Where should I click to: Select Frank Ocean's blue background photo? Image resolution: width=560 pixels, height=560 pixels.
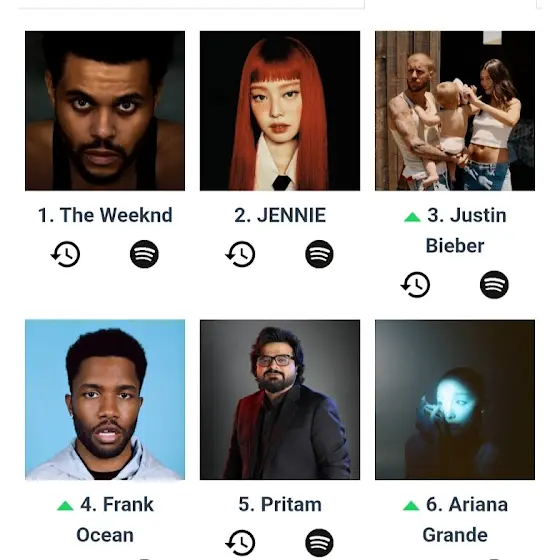105,400
